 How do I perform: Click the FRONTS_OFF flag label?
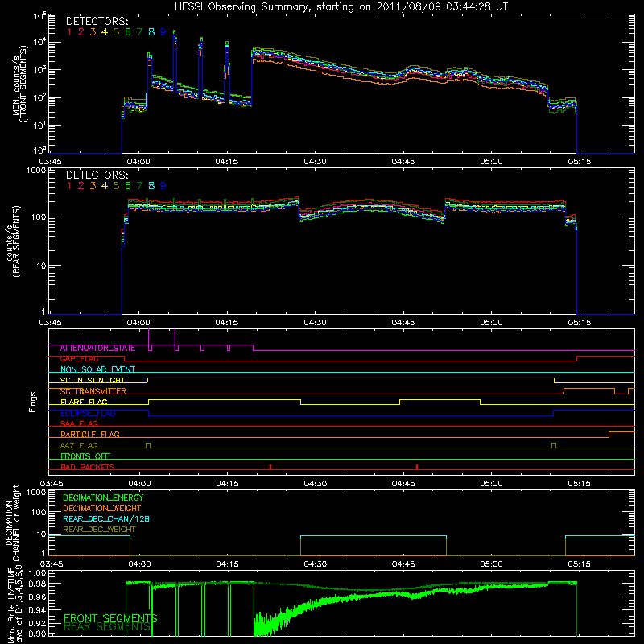point(85,456)
